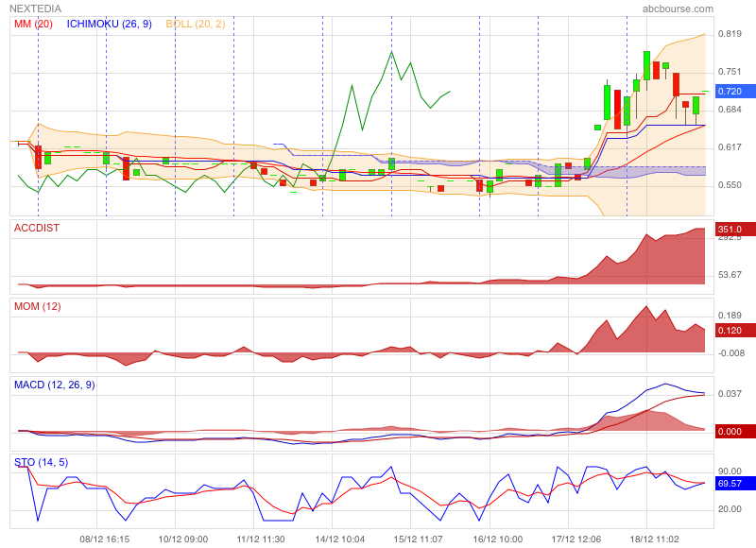Viewport: 756px width, 548px height.
Task: Click the 20.00 stochastic axis label
Action: tap(730, 509)
